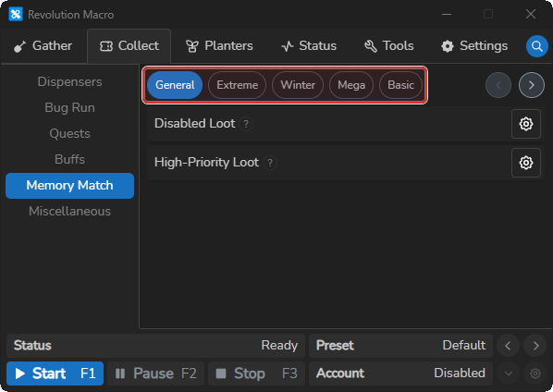Show next memory match category chips
553x392 pixels.
click(x=532, y=85)
